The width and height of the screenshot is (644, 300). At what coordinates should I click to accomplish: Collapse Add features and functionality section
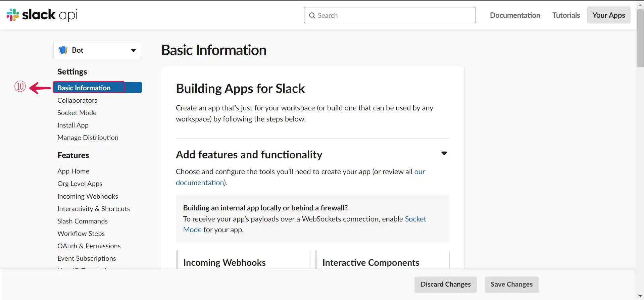(444, 153)
